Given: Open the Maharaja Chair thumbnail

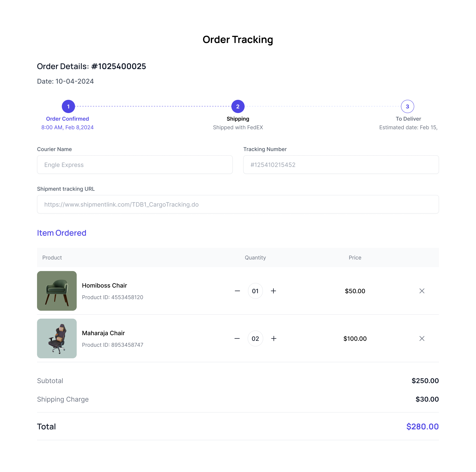Looking at the screenshot, I should pyautogui.click(x=57, y=338).
